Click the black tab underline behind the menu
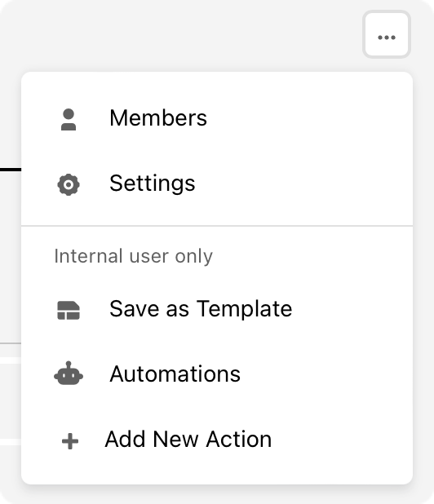 tap(11, 170)
